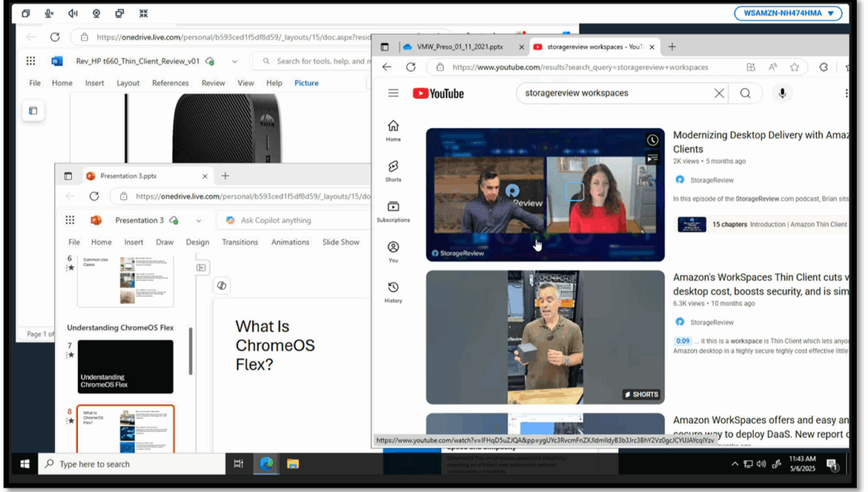868x492 pixels.
Task: Select slide 6 Common Use Cases thumbnail
Action: [x=125, y=281]
